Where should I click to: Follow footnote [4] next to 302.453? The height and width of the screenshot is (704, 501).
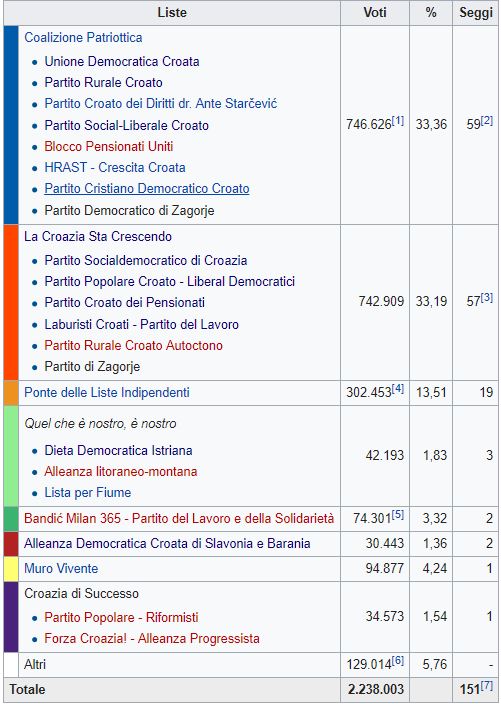[x=398, y=389]
